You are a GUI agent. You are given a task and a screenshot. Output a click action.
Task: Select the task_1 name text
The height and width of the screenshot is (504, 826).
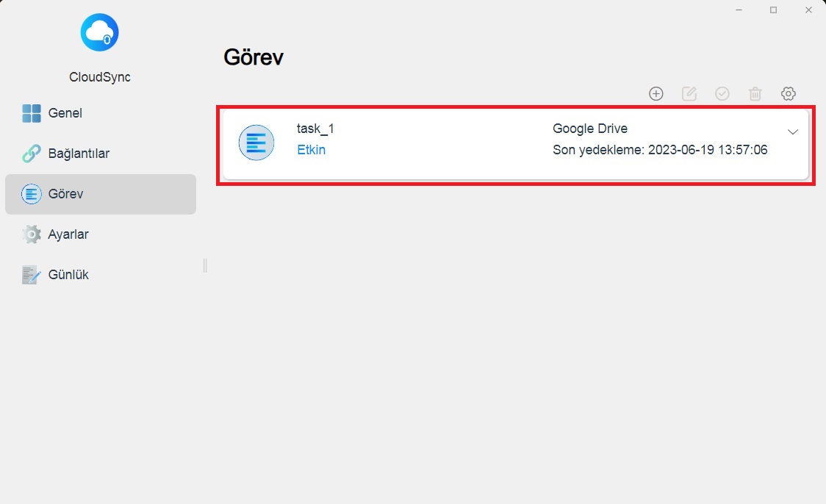pyautogui.click(x=315, y=129)
